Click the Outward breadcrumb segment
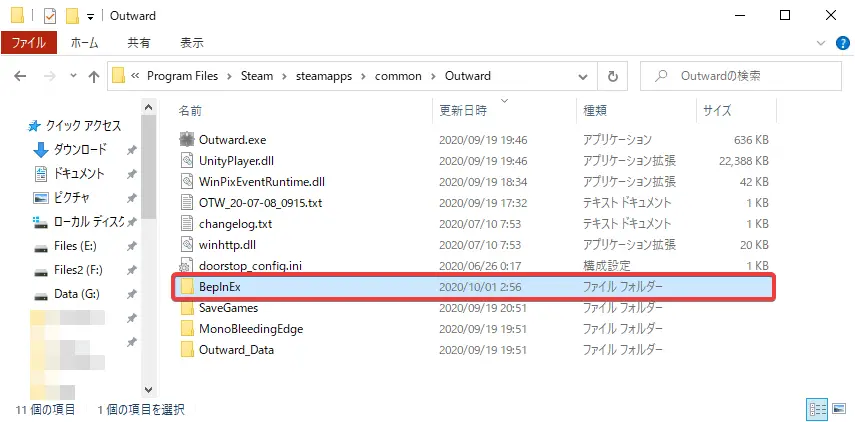The image size is (855, 422). click(468, 76)
